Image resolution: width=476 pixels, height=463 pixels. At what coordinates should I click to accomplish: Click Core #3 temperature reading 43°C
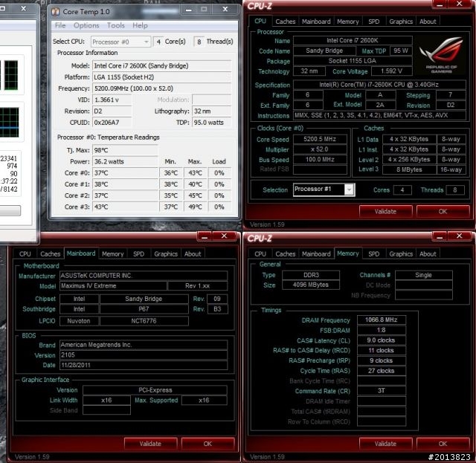click(125, 207)
